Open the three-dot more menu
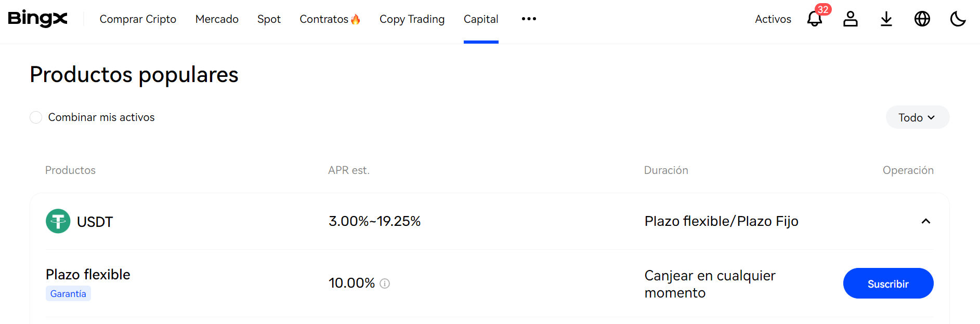The height and width of the screenshot is (324, 980). point(529,19)
